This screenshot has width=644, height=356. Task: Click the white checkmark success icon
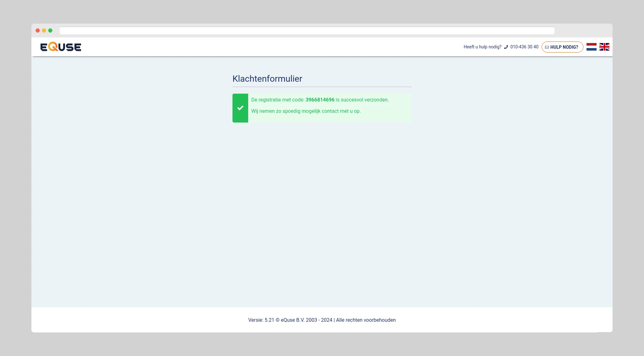[240, 108]
